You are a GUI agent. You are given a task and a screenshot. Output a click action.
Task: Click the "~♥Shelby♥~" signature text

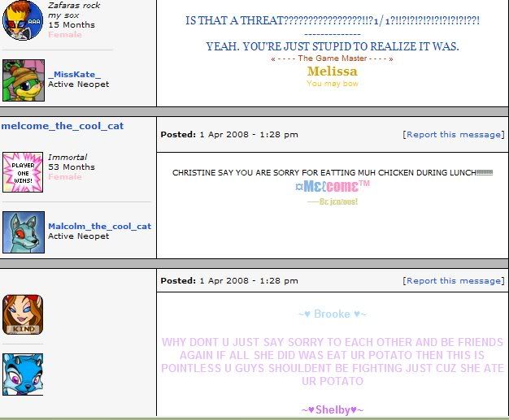(x=332, y=409)
